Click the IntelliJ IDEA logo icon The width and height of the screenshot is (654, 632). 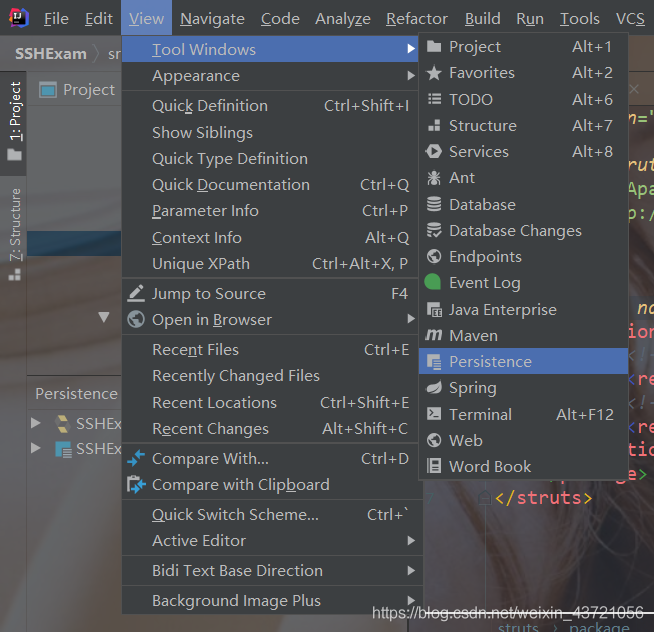(19, 18)
